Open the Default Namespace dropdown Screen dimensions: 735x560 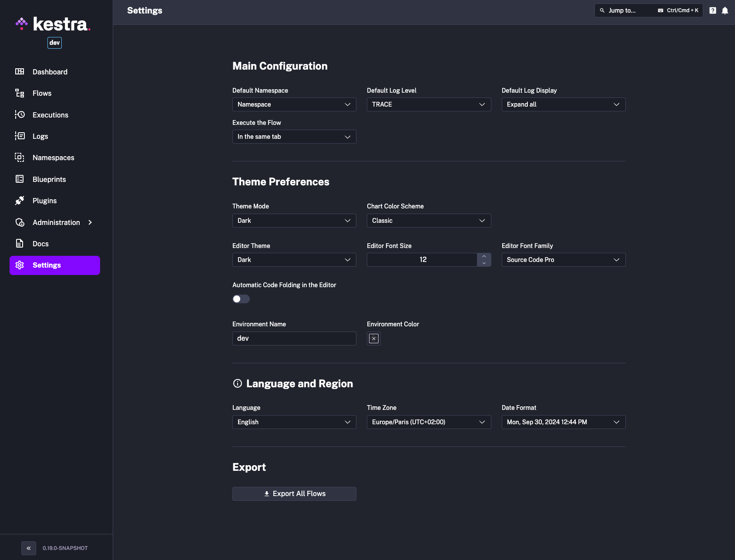click(294, 104)
